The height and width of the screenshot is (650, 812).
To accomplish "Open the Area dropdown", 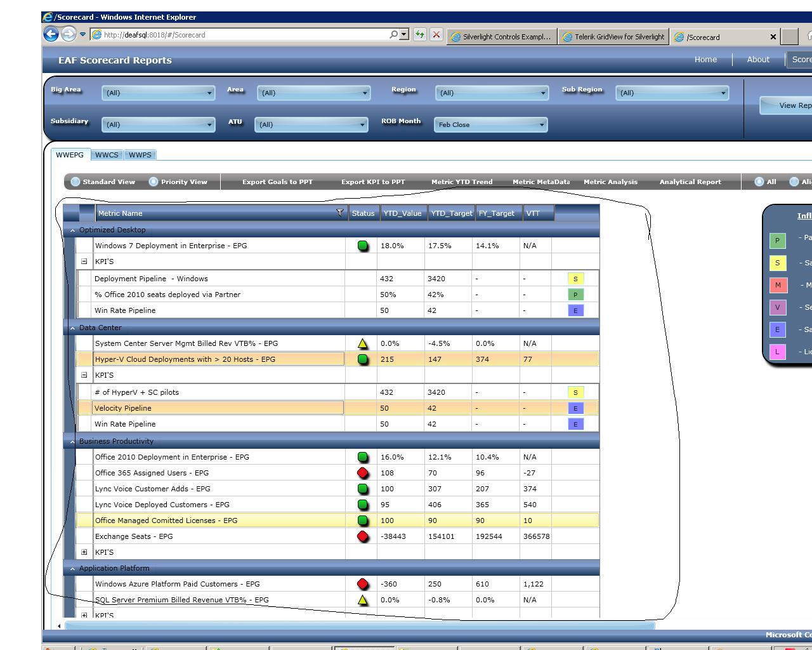I will pyautogui.click(x=314, y=93).
